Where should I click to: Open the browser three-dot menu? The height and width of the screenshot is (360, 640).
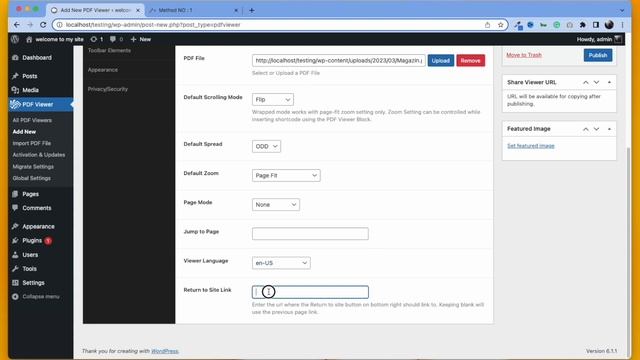pos(622,25)
